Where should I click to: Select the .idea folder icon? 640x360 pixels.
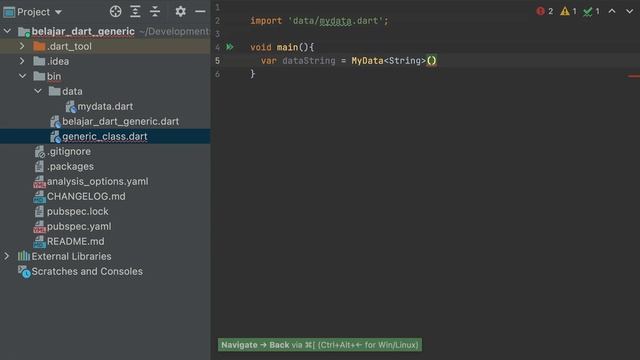[x=39, y=61]
